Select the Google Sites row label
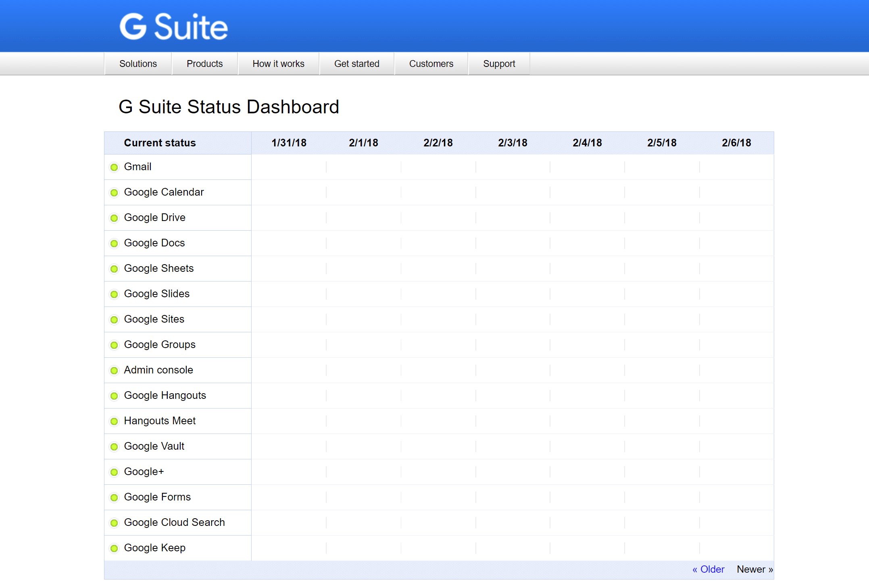Image resolution: width=869 pixels, height=588 pixels. (154, 319)
